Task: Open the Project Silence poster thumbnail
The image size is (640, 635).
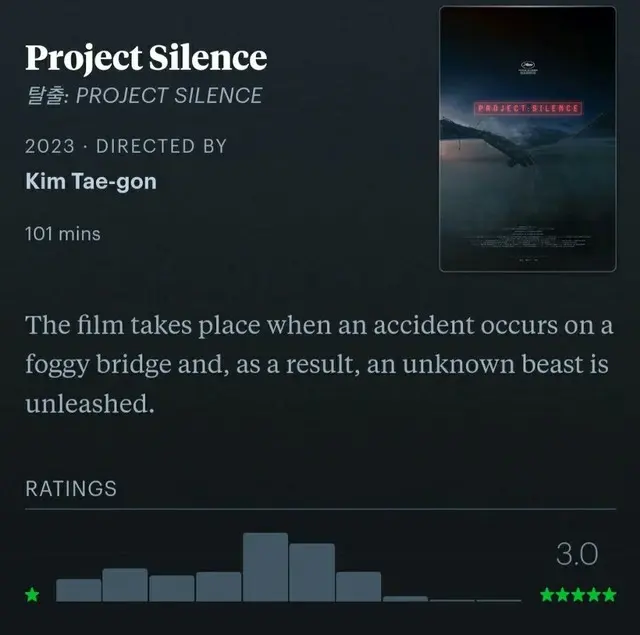Action: [x=528, y=139]
